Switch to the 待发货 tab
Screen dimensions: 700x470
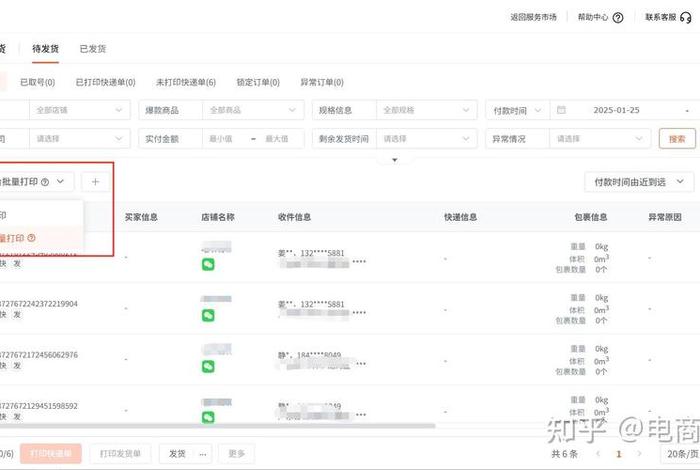pos(45,49)
